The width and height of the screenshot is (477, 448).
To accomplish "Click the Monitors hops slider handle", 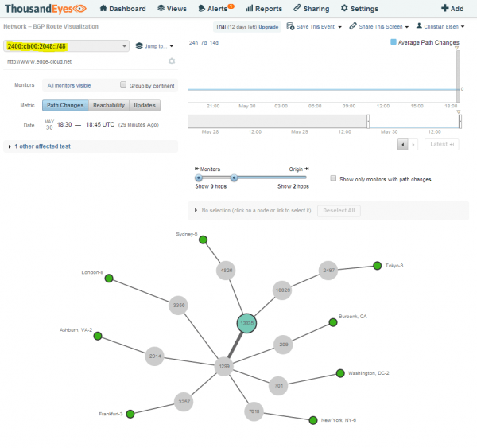I will (199, 177).
